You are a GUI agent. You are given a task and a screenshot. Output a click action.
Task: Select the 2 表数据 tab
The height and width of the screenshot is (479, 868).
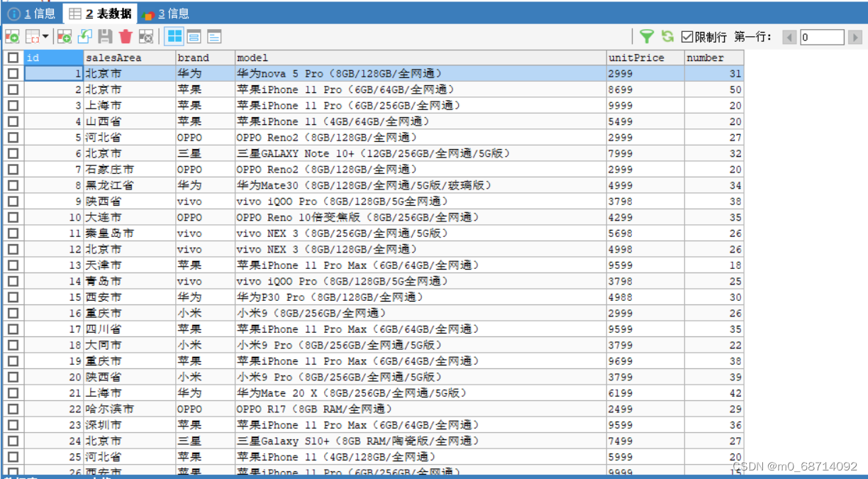point(99,13)
